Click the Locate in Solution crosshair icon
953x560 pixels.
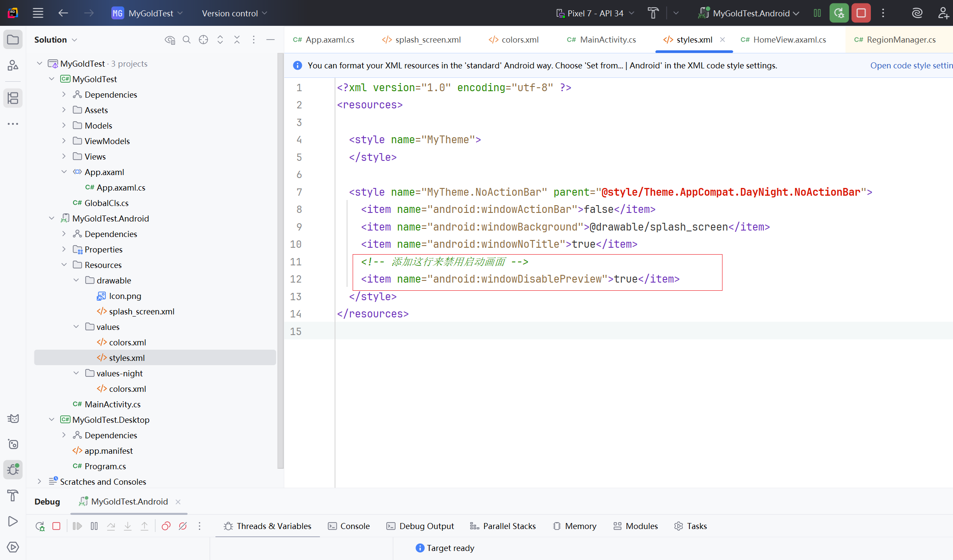click(x=203, y=40)
